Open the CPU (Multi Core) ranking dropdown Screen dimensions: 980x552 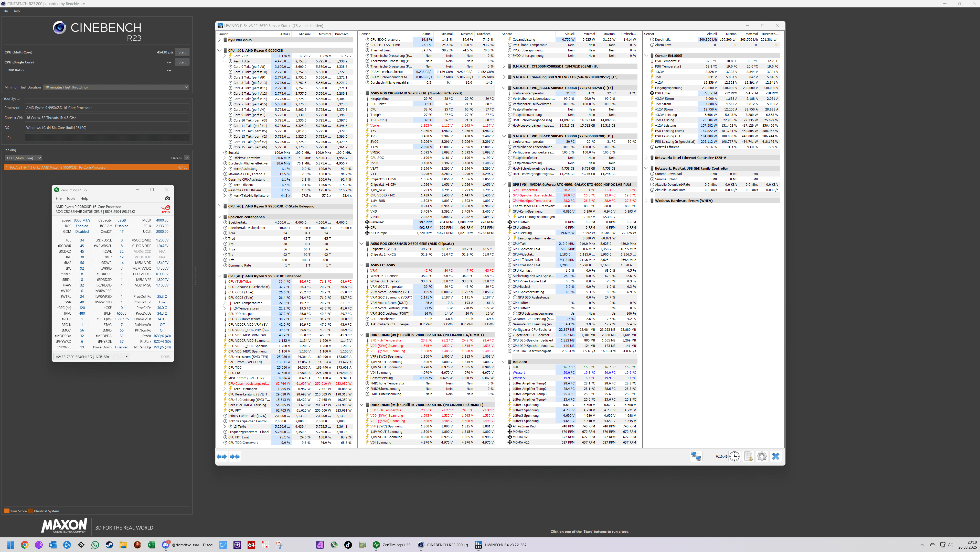click(23, 158)
